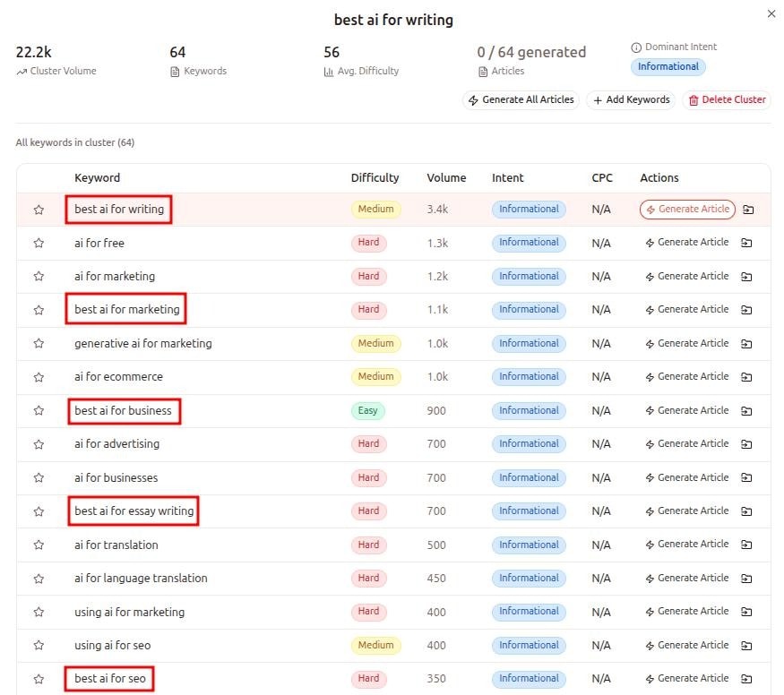
Task: Click the Volume column header
Action: click(446, 178)
